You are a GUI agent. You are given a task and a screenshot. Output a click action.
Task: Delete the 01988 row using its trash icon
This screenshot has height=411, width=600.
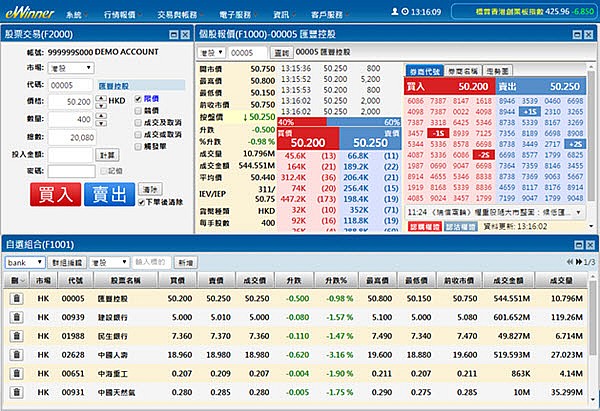[x=16, y=336]
